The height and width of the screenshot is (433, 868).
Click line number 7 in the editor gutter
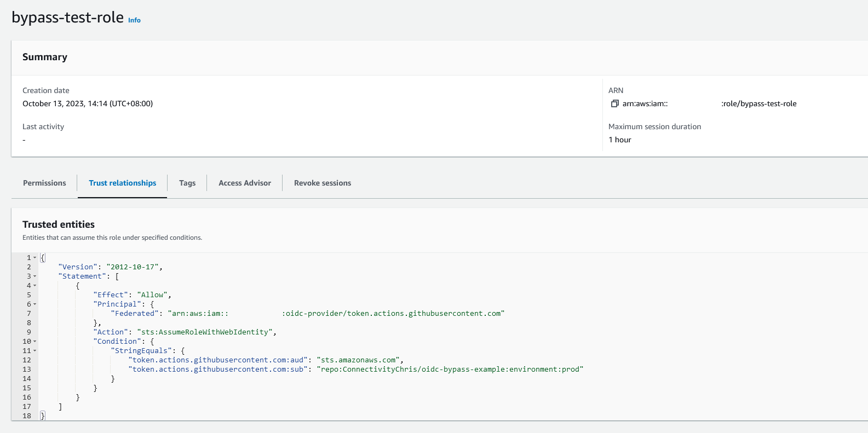[x=29, y=313]
